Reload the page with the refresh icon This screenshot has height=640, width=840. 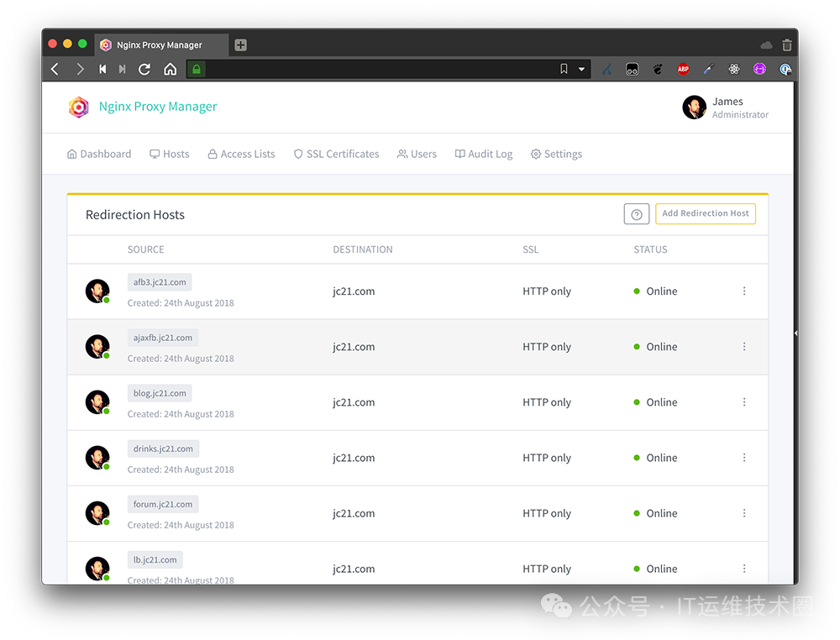[144, 69]
